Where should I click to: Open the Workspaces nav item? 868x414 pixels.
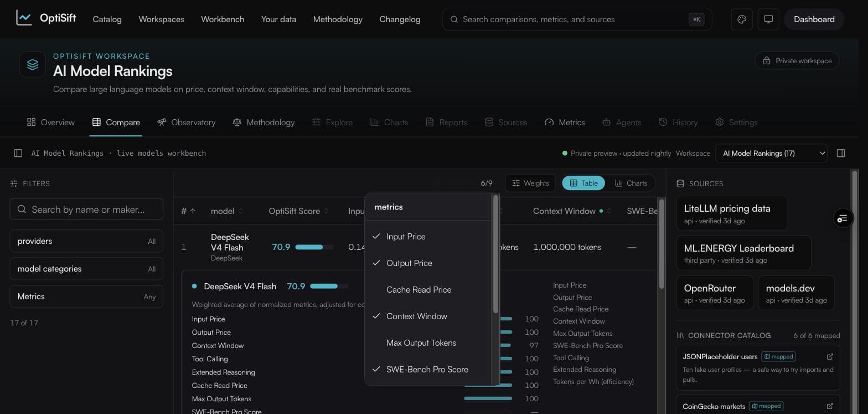click(161, 19)
